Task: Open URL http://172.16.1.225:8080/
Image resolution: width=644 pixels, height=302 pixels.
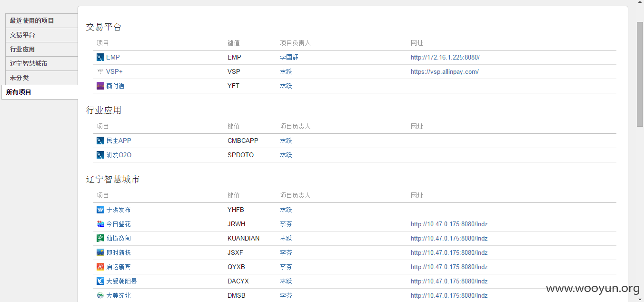Action: pos(445,57)
